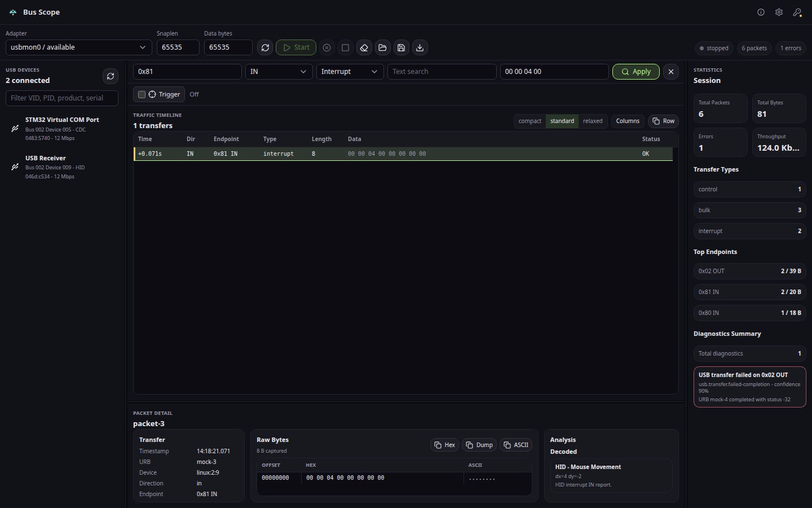Screen dimensions: 812x508
Task: Start the capture
Action: pyautogui.click(x=296, y=47)
